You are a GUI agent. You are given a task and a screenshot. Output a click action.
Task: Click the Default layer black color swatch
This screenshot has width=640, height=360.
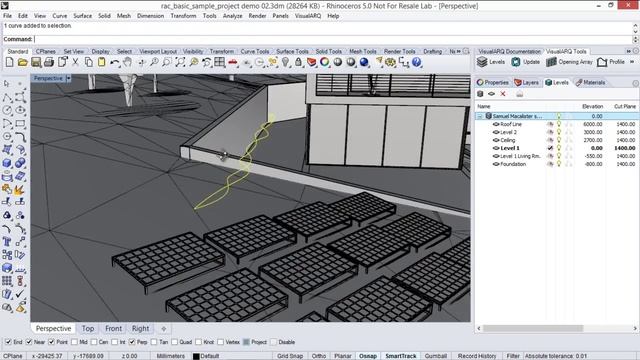(196, 356)
